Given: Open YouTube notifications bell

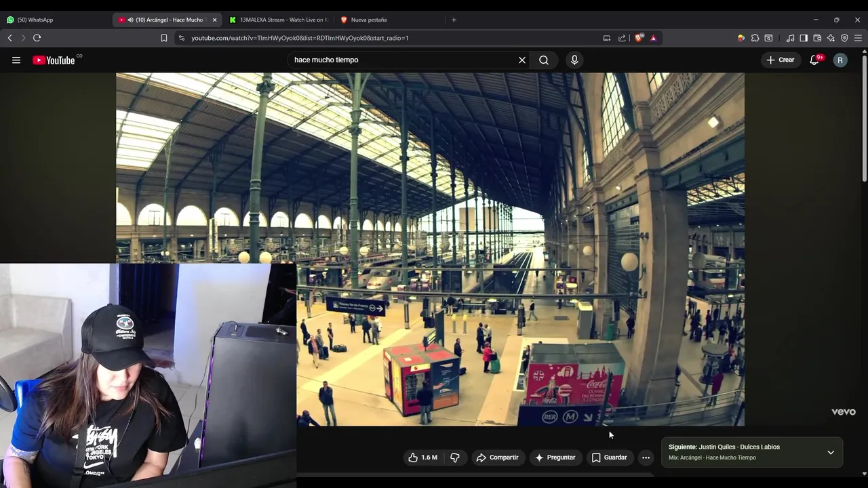Looking at the screenshot, I should (x=815, y=60).
